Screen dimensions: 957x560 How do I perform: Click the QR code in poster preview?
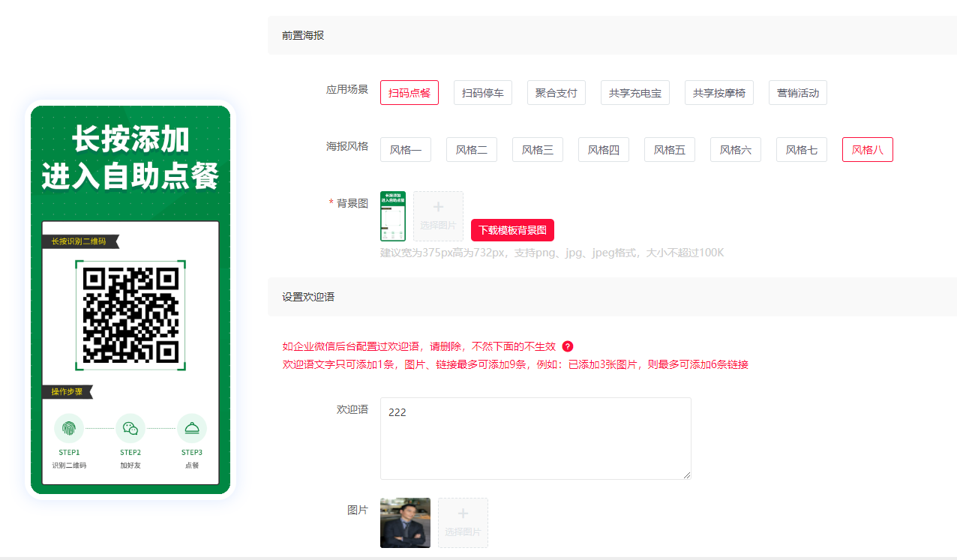[x=130, y=315]
